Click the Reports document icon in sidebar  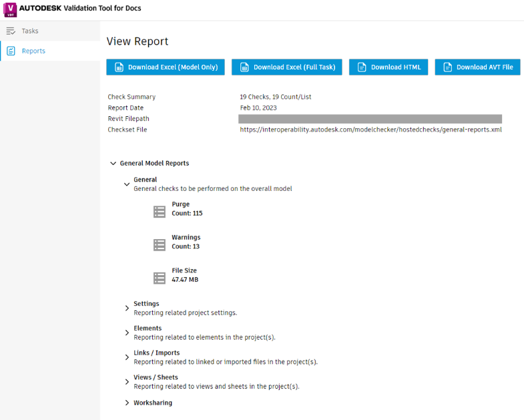coord(11,51)
